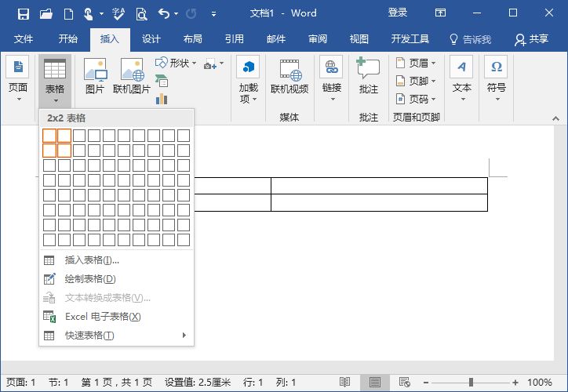
Task: Switch to Web Layout view in status bar
Action: [x=405, y=383]
